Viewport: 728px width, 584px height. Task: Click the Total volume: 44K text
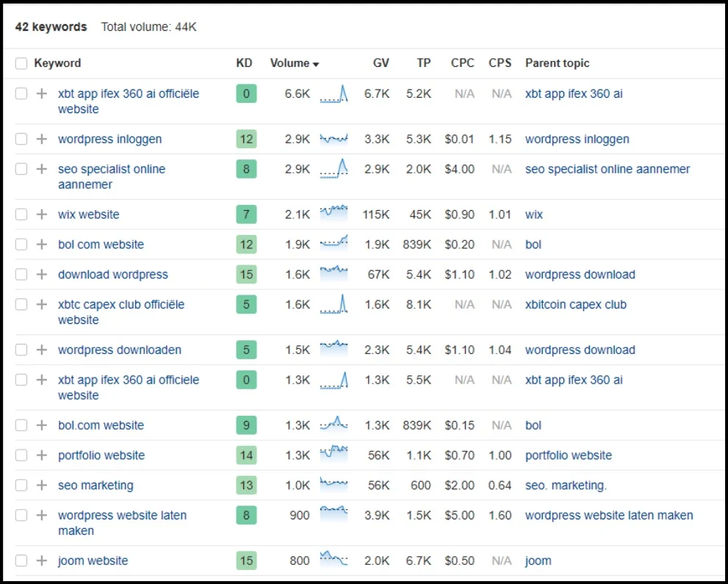coord(149,27)
